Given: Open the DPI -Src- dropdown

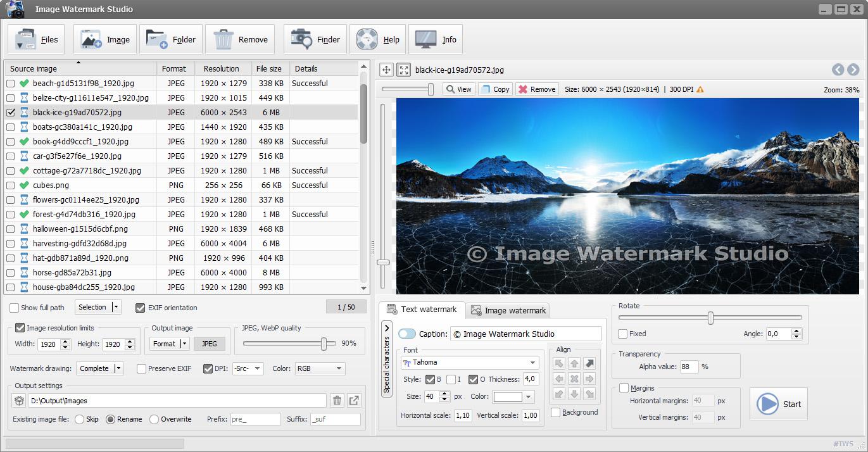Looking at the screenshot, I should pos(247,368).
